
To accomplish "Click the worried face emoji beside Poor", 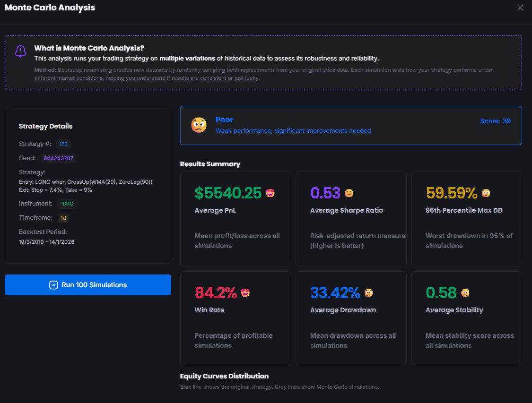I will coord(199,125).
